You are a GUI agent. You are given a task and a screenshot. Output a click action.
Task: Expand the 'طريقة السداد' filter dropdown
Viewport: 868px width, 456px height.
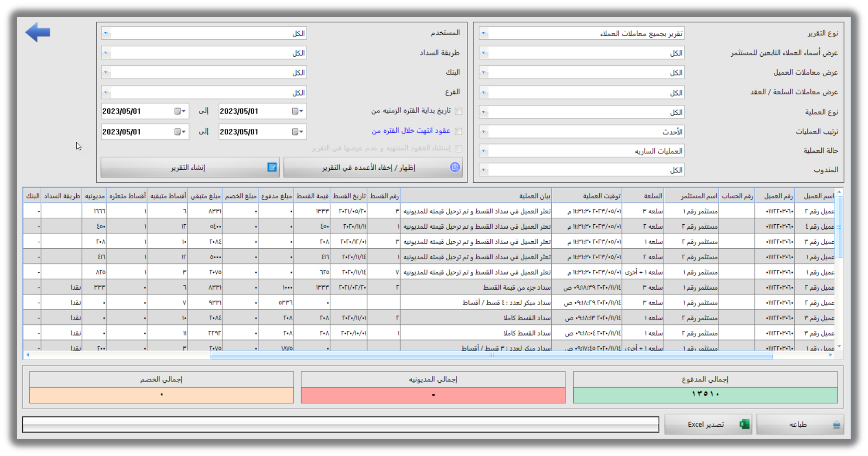pos(106,53)
